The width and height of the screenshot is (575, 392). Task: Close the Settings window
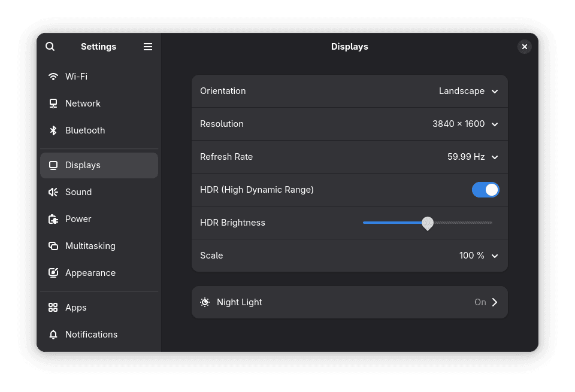[x=525, y=47]
